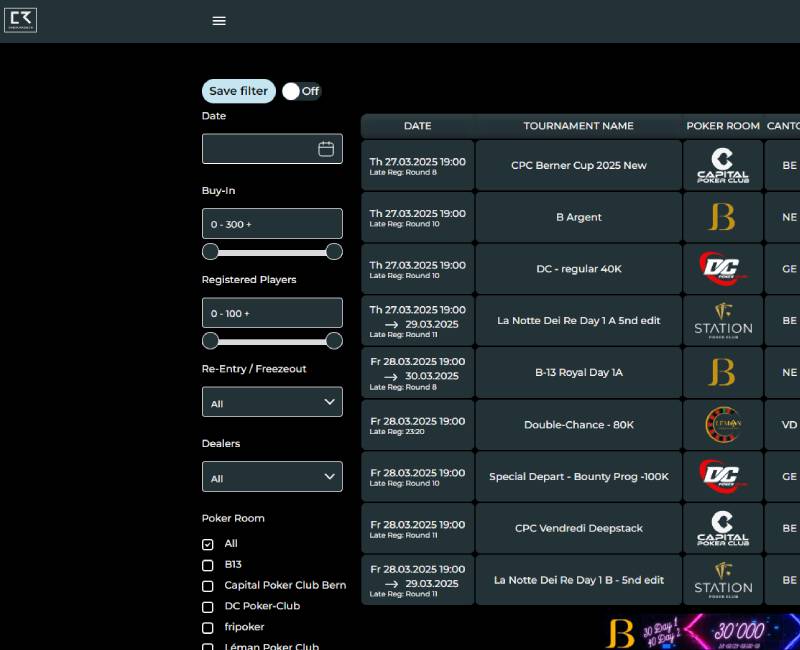Click DC Poker logo for DC - regular 40K

pyautogui.click(x=722, y=269)
